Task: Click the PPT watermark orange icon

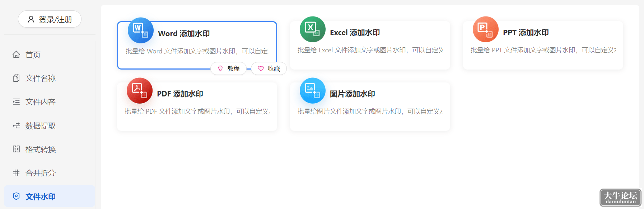Action: pos(486,29)
